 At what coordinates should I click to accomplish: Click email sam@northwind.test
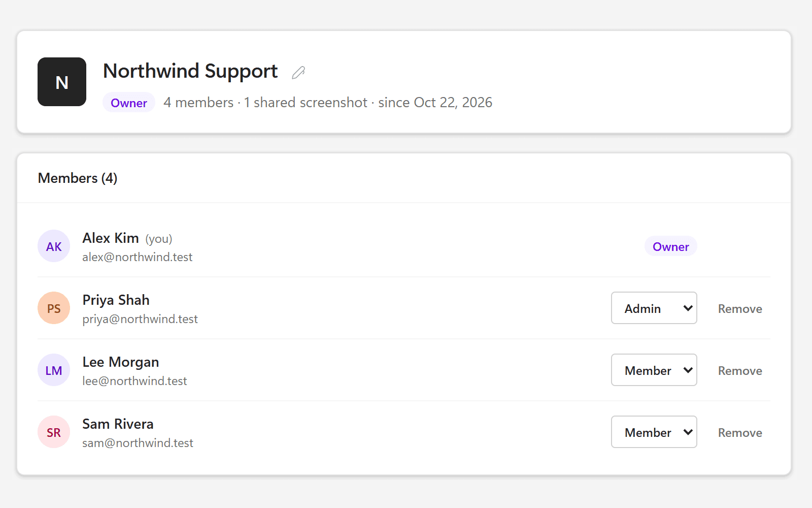click(x=138, y=443)
